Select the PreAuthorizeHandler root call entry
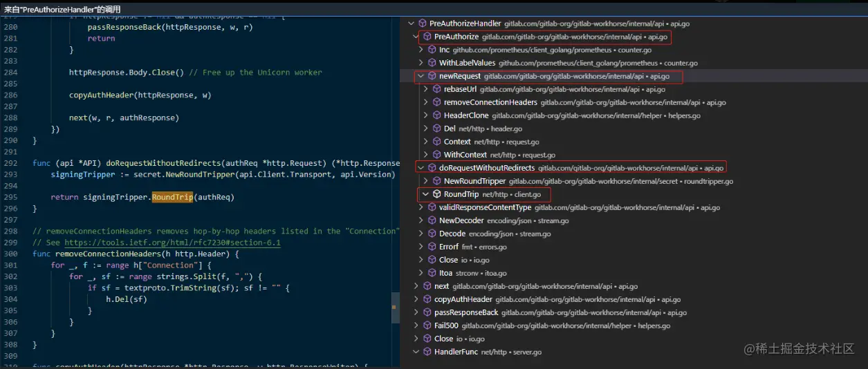The width and height of the screenshot is (868, 369). (x=633, y=23)
